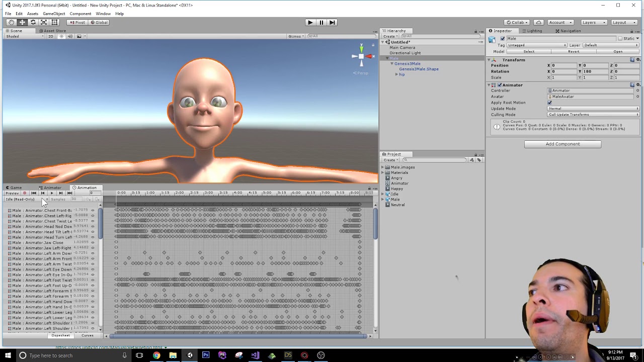Open Transform component gear settings

[638, 60]
